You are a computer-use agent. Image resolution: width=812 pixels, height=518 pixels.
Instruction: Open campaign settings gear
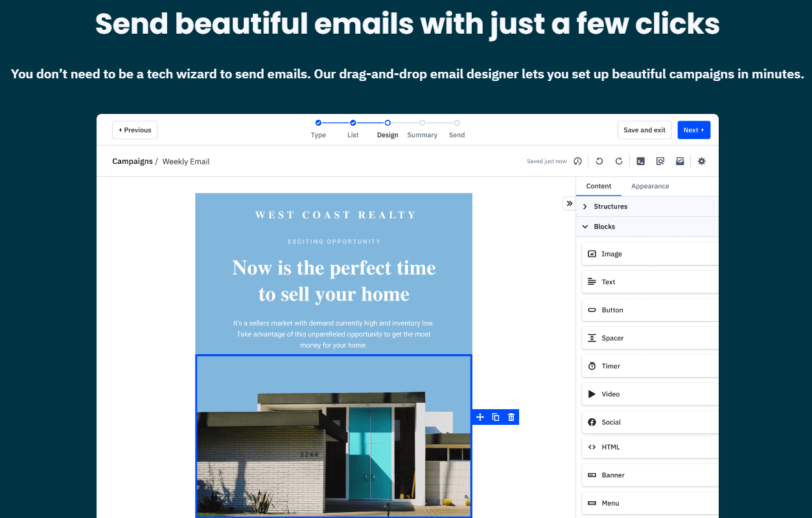coord(701,161)
